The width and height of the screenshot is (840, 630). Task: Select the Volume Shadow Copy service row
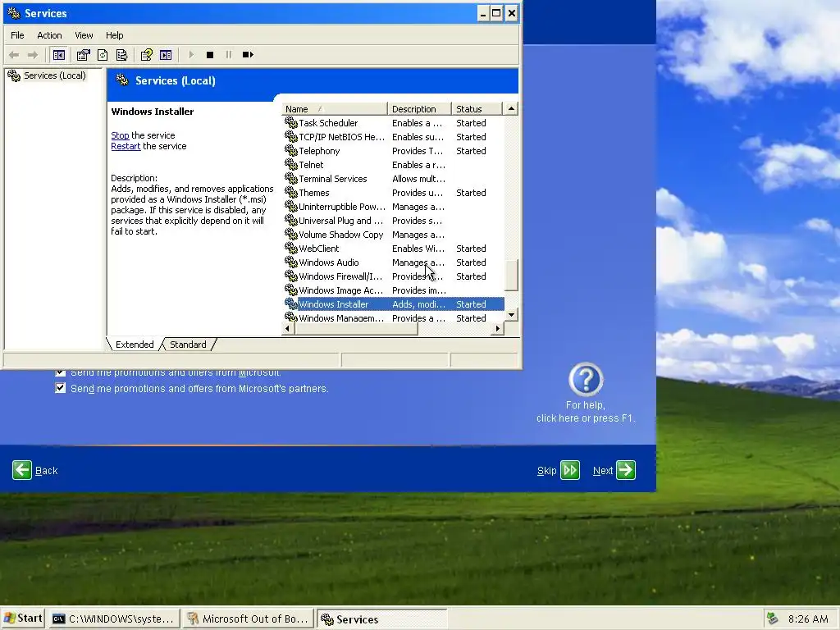[x=393, y=234]
